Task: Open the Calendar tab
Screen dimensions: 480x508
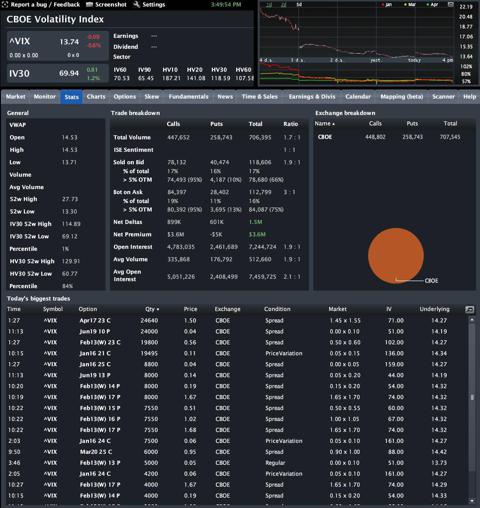Action: pos(358,97)
